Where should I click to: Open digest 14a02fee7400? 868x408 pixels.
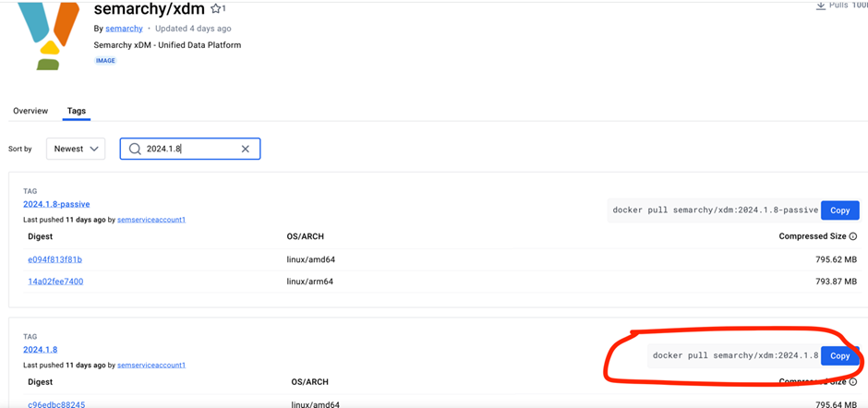coord(56,282)
